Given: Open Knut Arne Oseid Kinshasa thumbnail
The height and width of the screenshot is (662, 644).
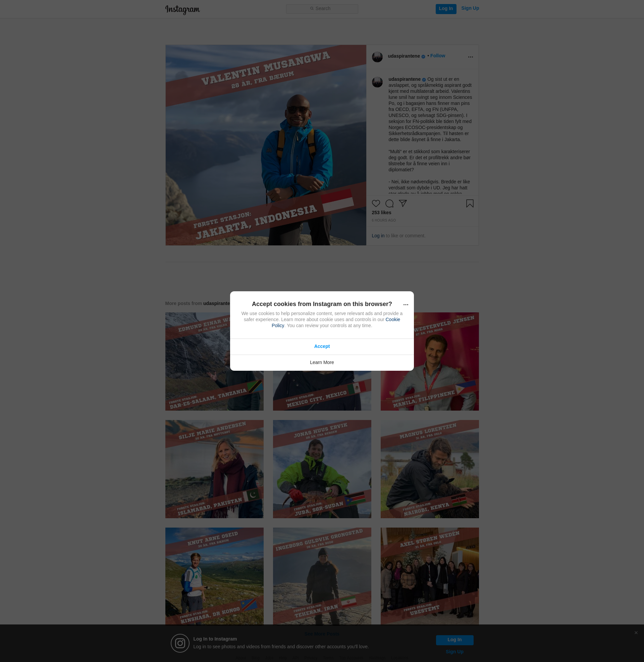Looking at the screenshot, I should [214, 576].
